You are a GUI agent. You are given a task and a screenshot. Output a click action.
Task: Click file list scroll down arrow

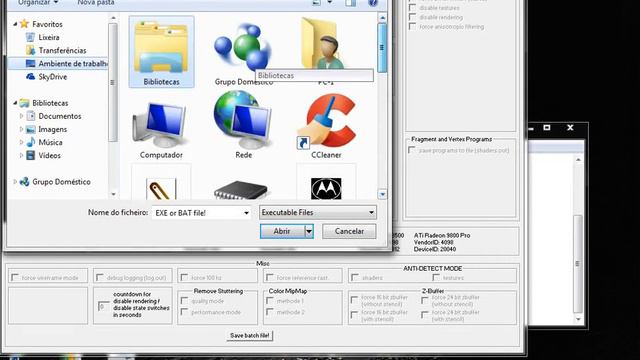(x=382, y=194)
